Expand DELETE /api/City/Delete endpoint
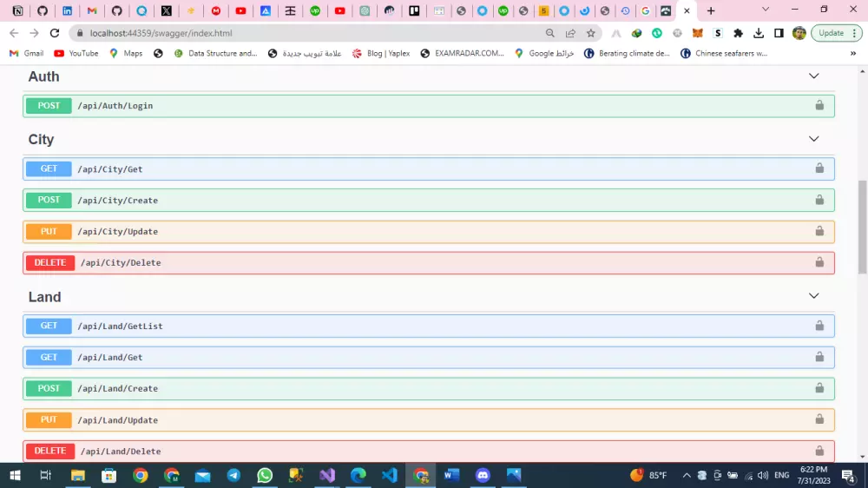The image size is (868, 488). (429, 262)
